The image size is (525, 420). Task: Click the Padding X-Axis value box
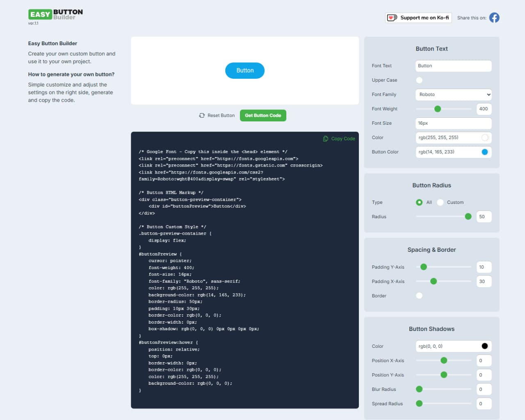pos(484,281)
